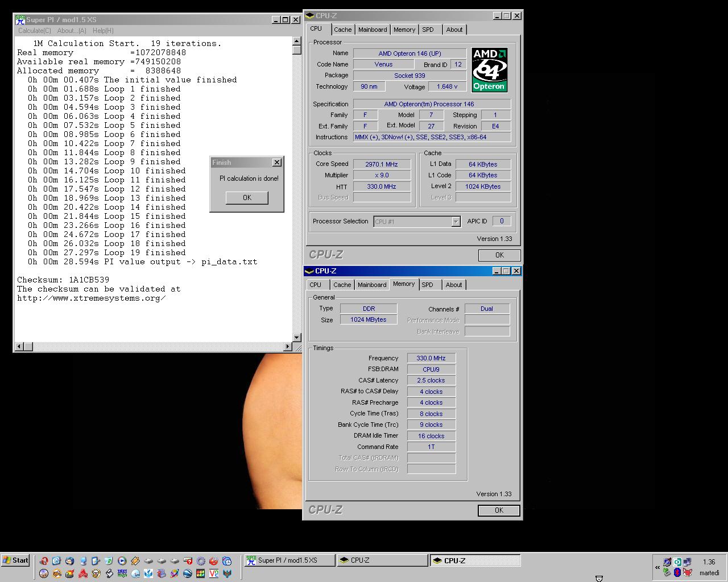The image size is (728, 582).
Task: Click the Core Speed value '2970.1 MHz'
Action: tap(382, 164)
